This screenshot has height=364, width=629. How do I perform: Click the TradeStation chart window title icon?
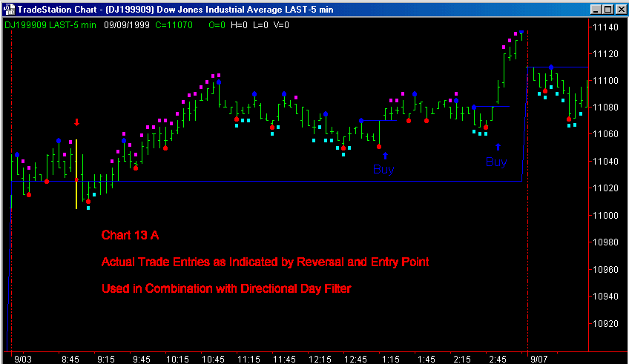pos(9,9)
